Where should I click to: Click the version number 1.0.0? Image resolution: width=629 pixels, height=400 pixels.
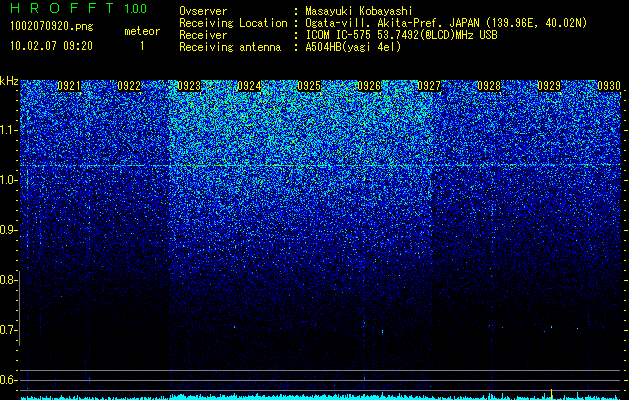136,8
